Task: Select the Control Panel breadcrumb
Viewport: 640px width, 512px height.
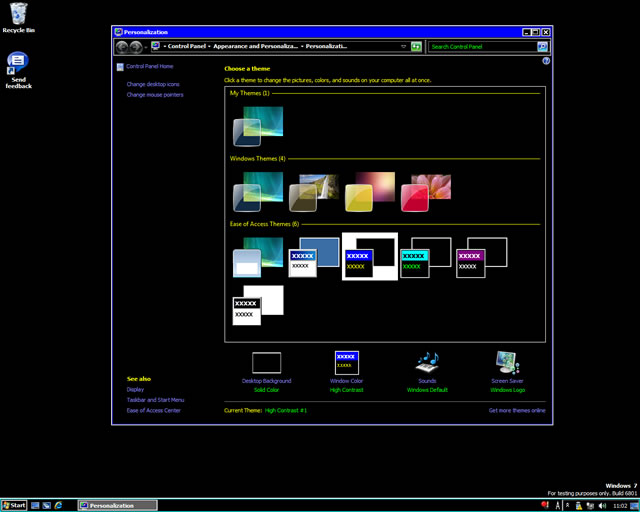Action: pos(187,46)
